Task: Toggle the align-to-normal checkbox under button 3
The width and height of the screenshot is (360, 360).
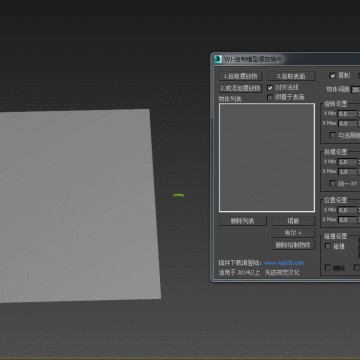Action: click(x=270, y=88)
